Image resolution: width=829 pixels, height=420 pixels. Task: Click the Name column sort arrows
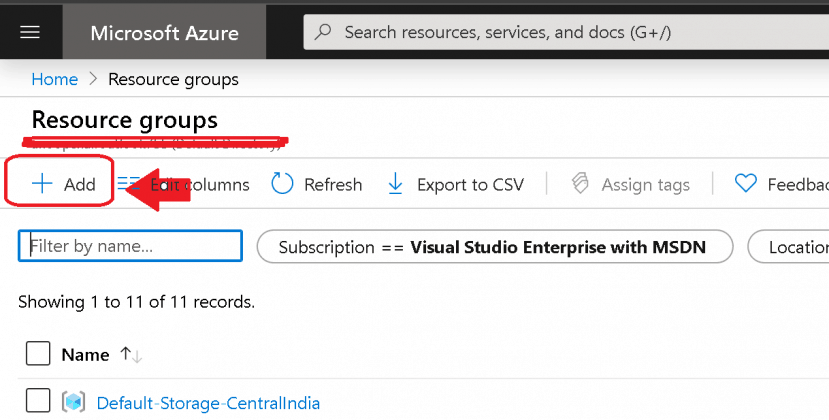pyautogui.click(x=131, y=354)
